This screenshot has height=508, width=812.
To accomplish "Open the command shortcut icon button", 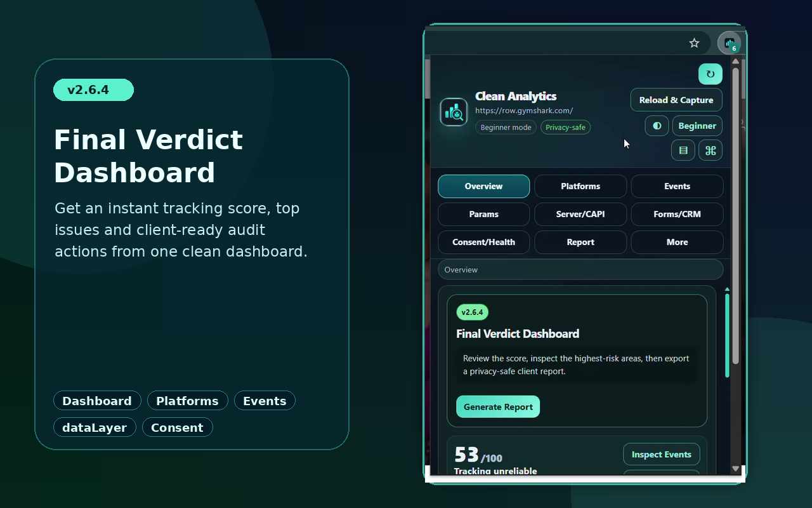I will click(x=710, y=150).
